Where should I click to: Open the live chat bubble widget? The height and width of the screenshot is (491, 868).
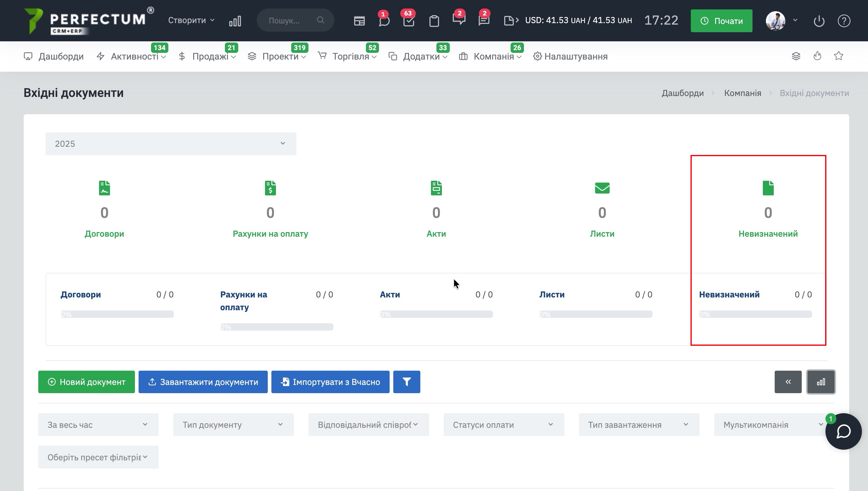click(843, 431)
